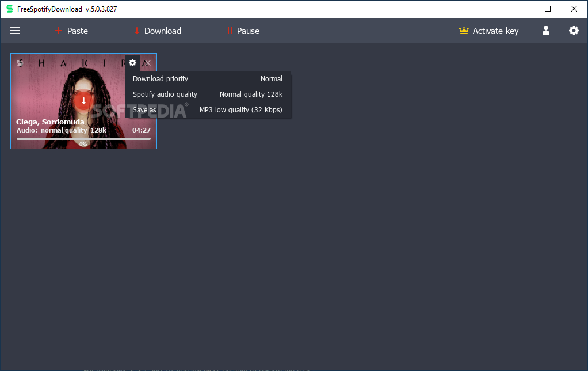This screenshot has width=588, height=371.
Task: Select the Save as menu row
Action: 208,110
